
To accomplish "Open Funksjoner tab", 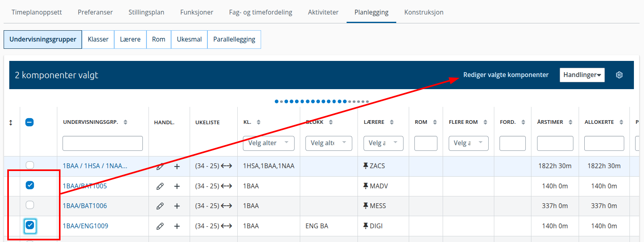I will pos(197,12).
